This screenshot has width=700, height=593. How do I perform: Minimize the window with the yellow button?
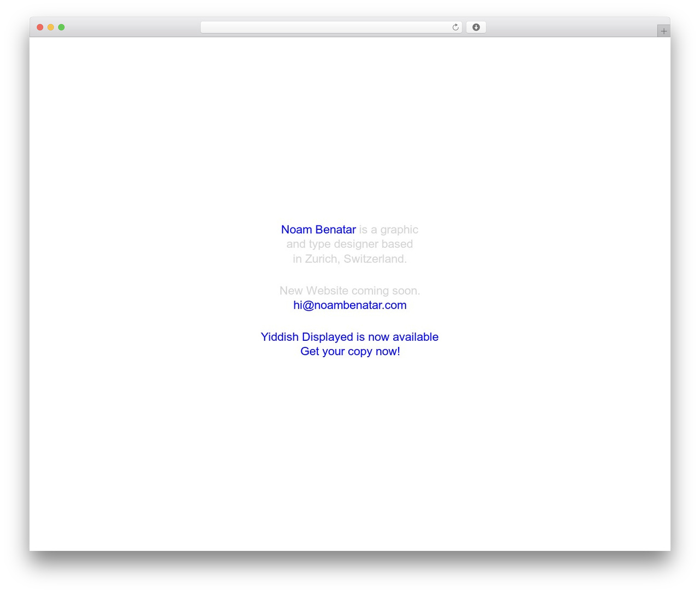pyautogui.click(x=51, y=27)
